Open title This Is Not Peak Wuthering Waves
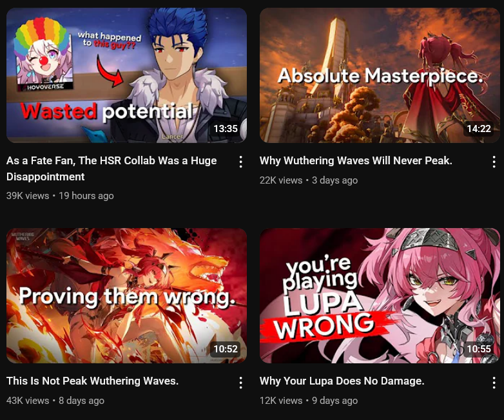The height and width of the screenshot is (420, 504). (92, 381)
